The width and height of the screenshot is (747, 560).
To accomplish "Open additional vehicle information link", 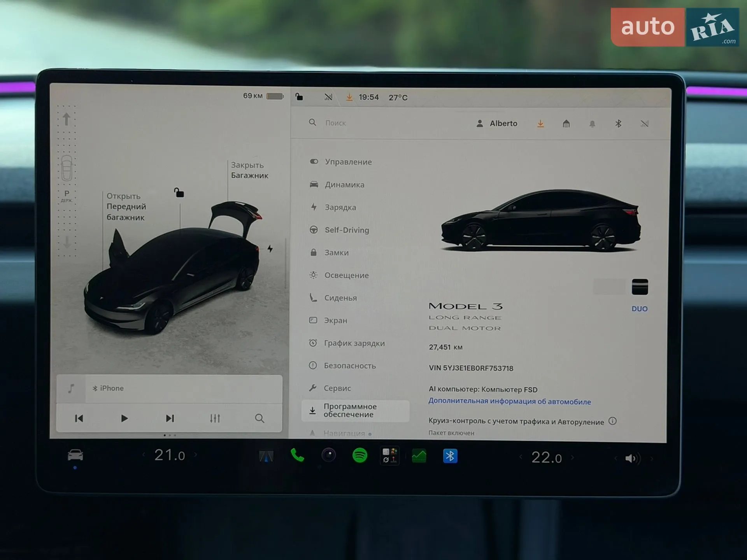I will pos(509,401).
